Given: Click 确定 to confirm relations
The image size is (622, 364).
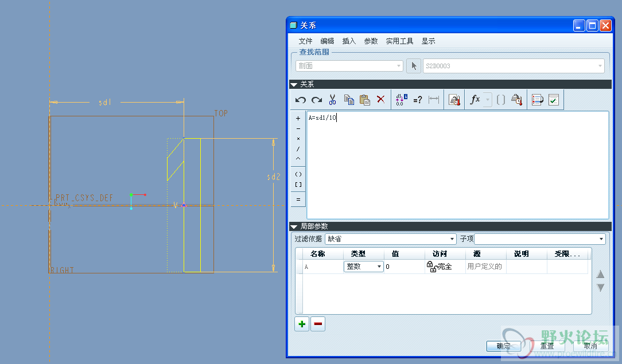Looking at the screenshot, I should [504, 346].
